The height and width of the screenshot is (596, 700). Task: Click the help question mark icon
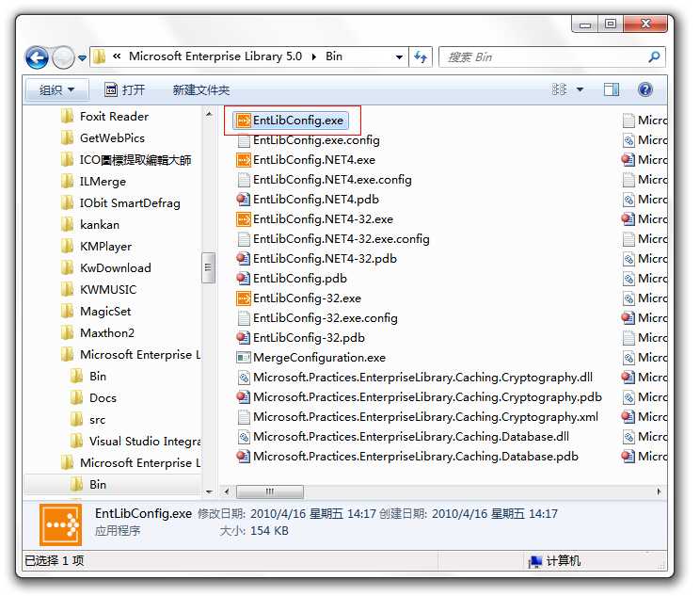[645, 89]
